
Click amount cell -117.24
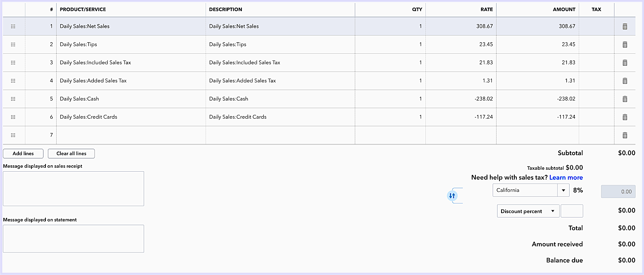click(538, 117)
